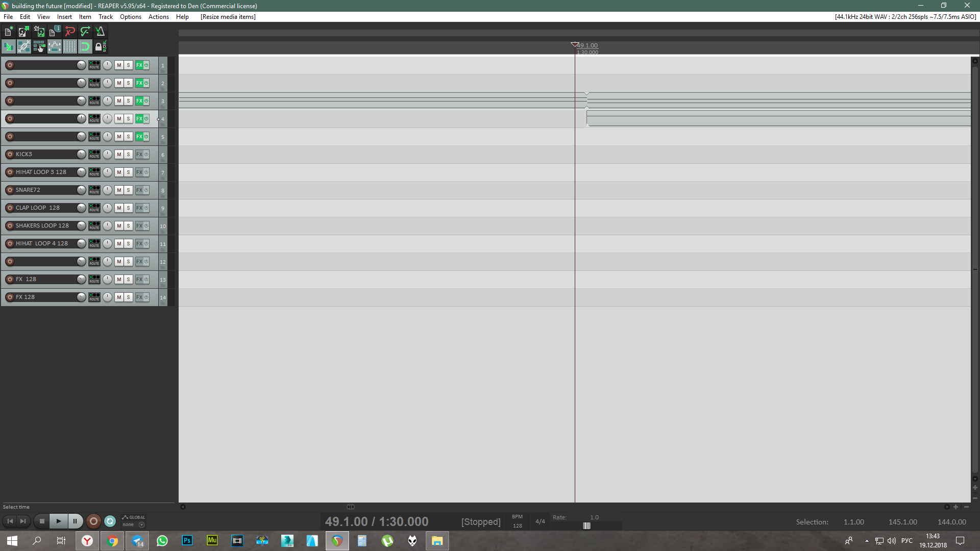Open Project Settings info icon
This screenshot has width=980, height=551.
click(x=54, y=32)
